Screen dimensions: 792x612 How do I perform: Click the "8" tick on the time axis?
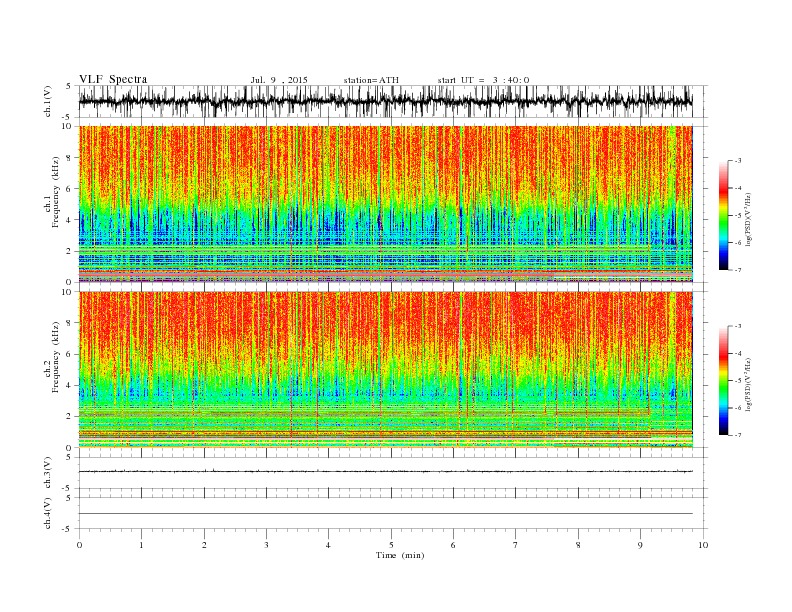(x=578, y=545)
